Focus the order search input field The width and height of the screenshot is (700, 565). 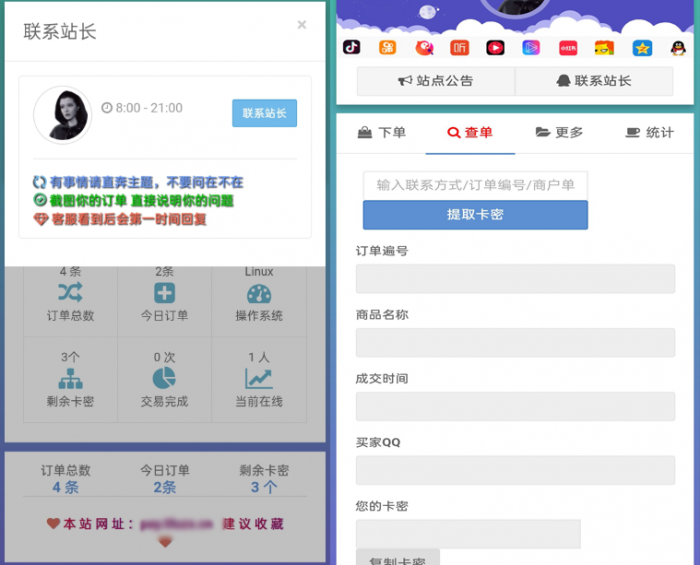coord(475,185)
